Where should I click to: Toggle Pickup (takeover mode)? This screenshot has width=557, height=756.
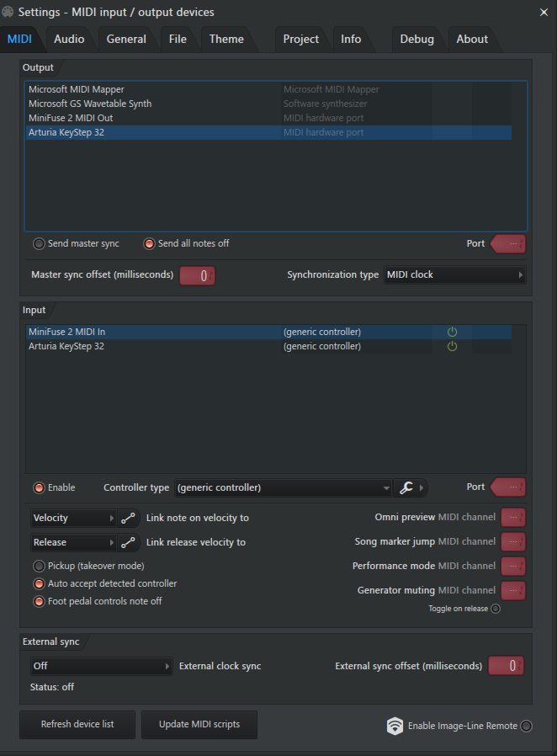[39, 566]
